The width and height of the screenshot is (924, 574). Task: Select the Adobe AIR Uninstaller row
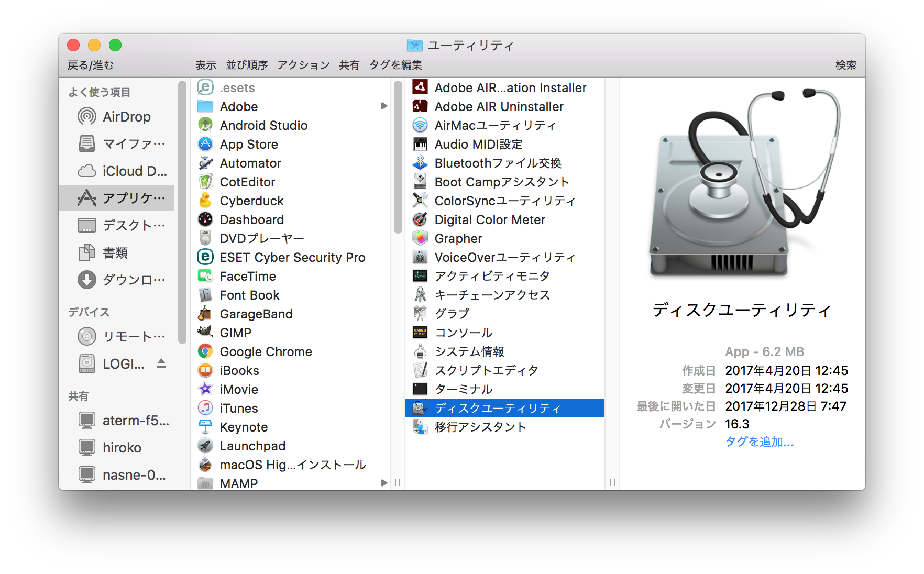coord(505,106)
